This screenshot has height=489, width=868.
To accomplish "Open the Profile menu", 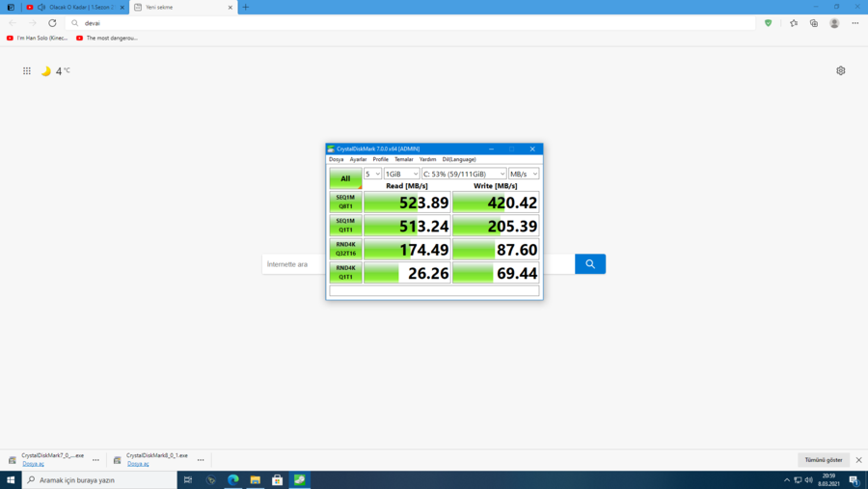I will [380, 159].
